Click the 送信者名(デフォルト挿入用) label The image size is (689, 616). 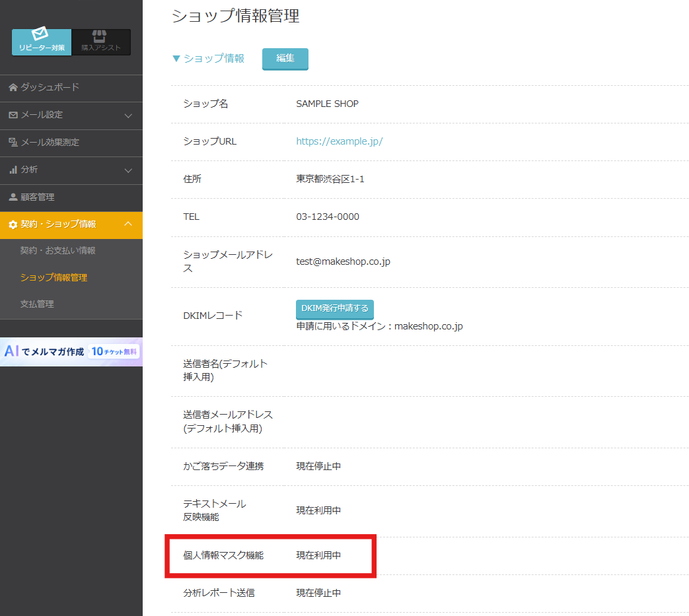225,370
